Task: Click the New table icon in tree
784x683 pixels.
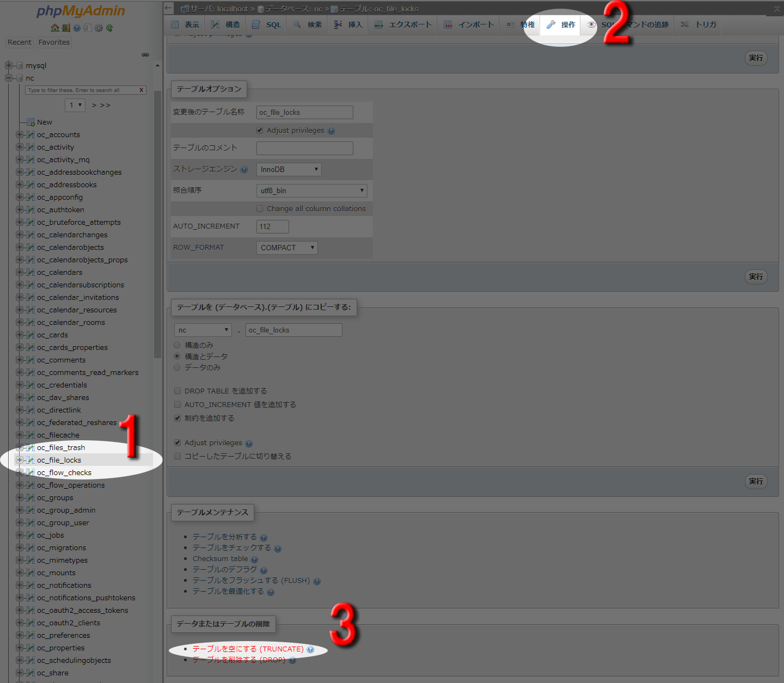Action: (x=30, y=122)
